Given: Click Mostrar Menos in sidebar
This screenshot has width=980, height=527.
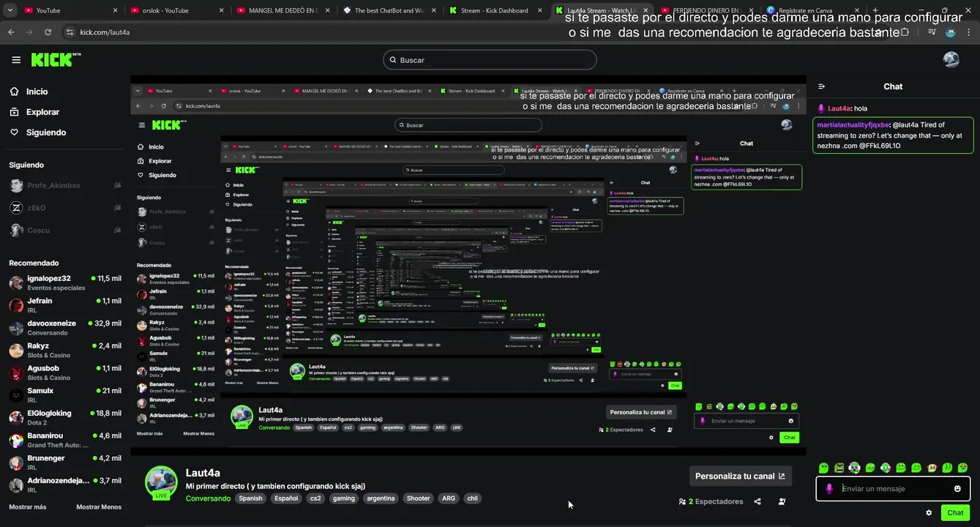Looking at the screenshot, I should 99,507.
